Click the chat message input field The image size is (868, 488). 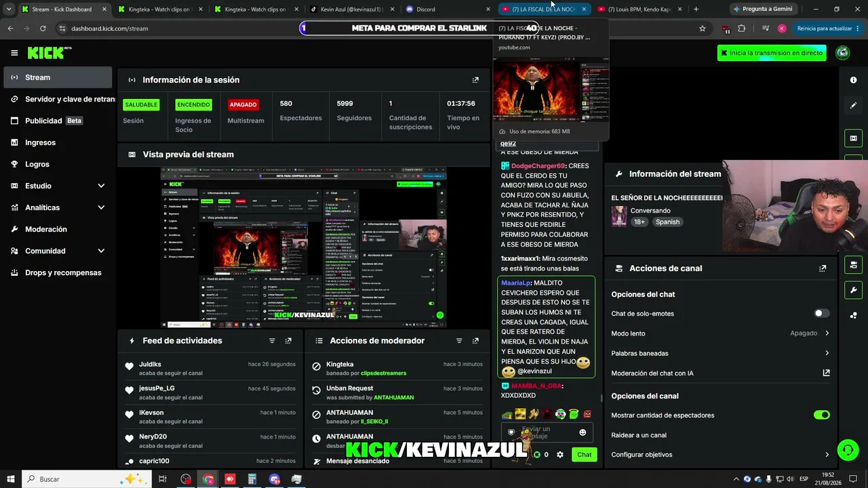548,432
